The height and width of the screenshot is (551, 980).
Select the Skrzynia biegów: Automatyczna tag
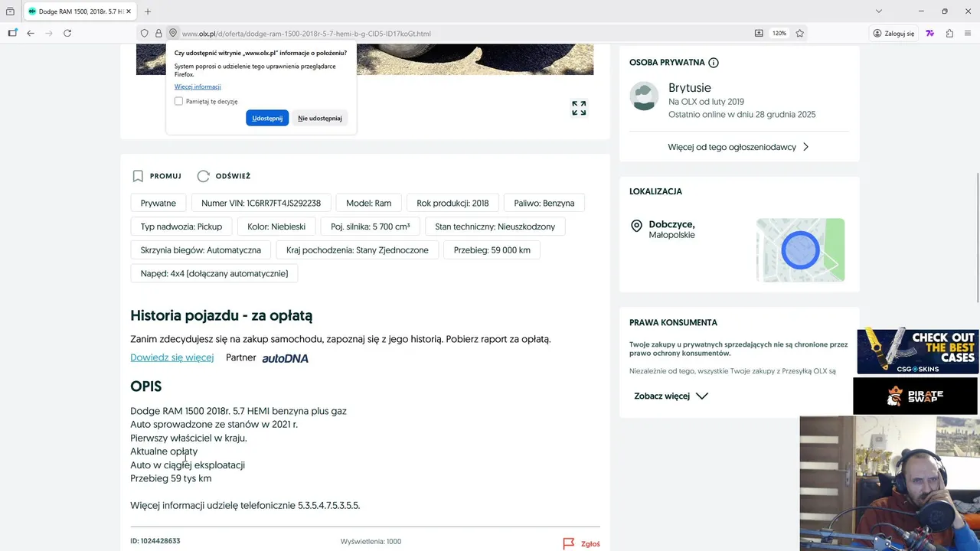(201, 249)
